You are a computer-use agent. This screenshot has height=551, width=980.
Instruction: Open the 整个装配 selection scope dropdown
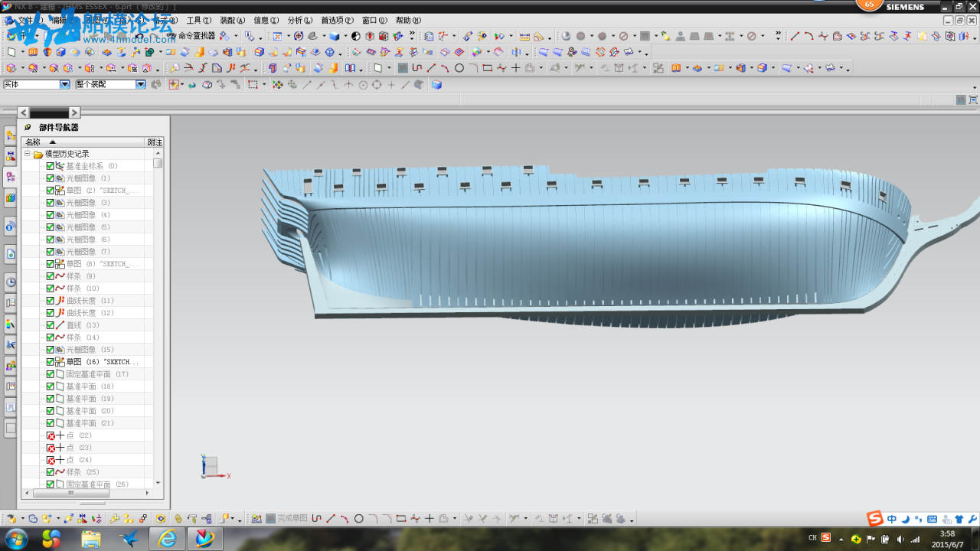point(141,84)
